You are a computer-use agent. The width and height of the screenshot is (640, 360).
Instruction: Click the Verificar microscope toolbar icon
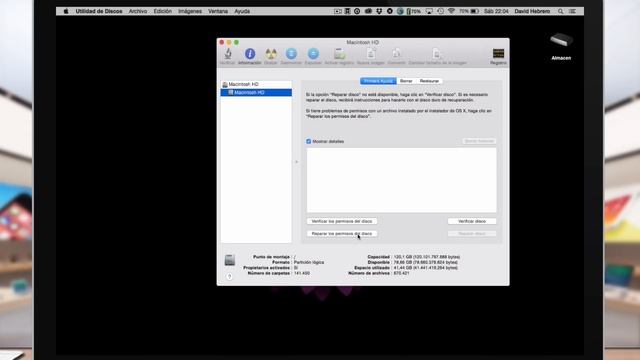click(228, 54)
